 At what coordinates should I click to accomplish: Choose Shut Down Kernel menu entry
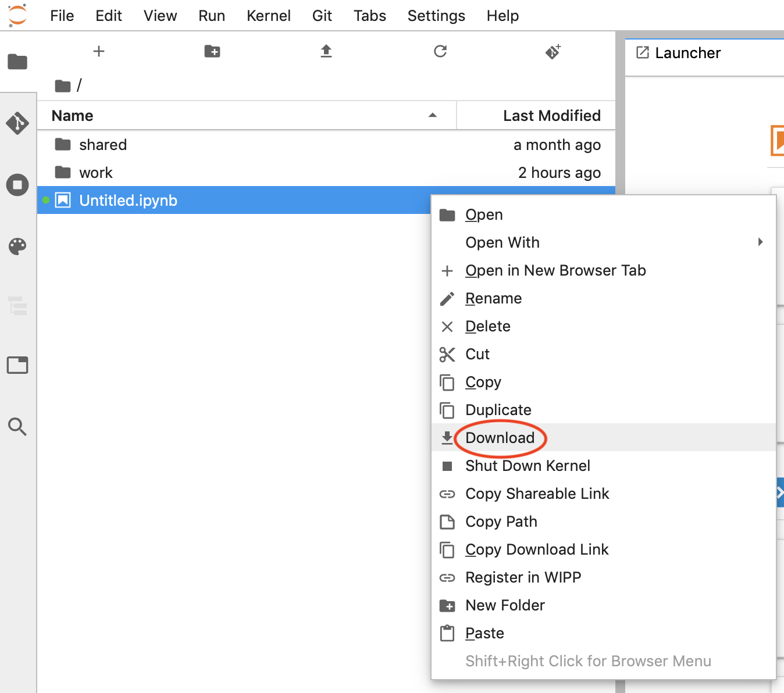tap(603, 466)
